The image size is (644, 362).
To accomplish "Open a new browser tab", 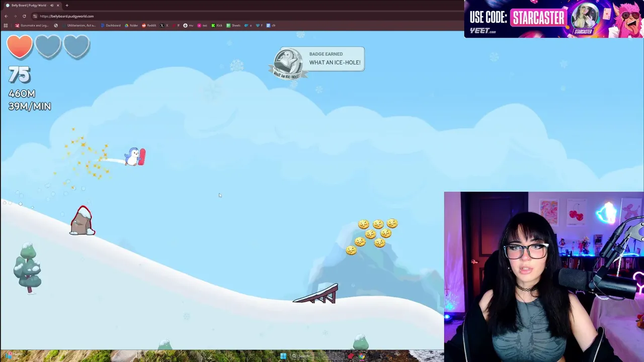I will pyautogui.click(x=67, y=5).
